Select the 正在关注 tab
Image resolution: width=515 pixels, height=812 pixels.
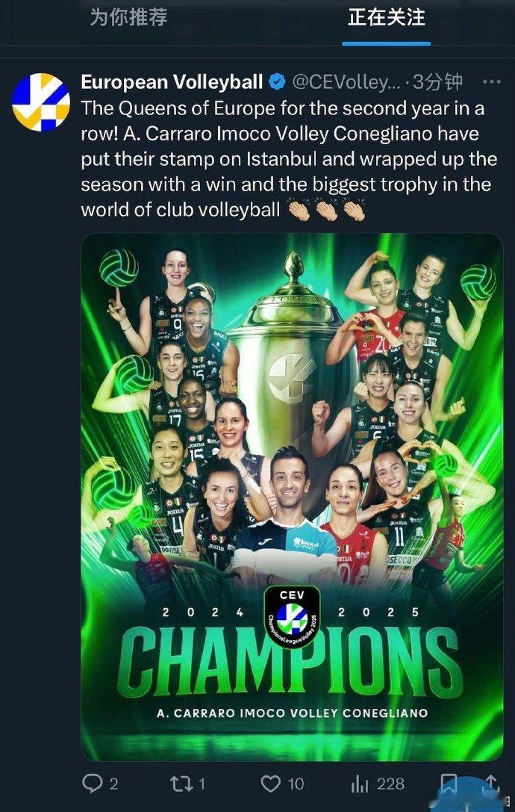coord(386,17)
